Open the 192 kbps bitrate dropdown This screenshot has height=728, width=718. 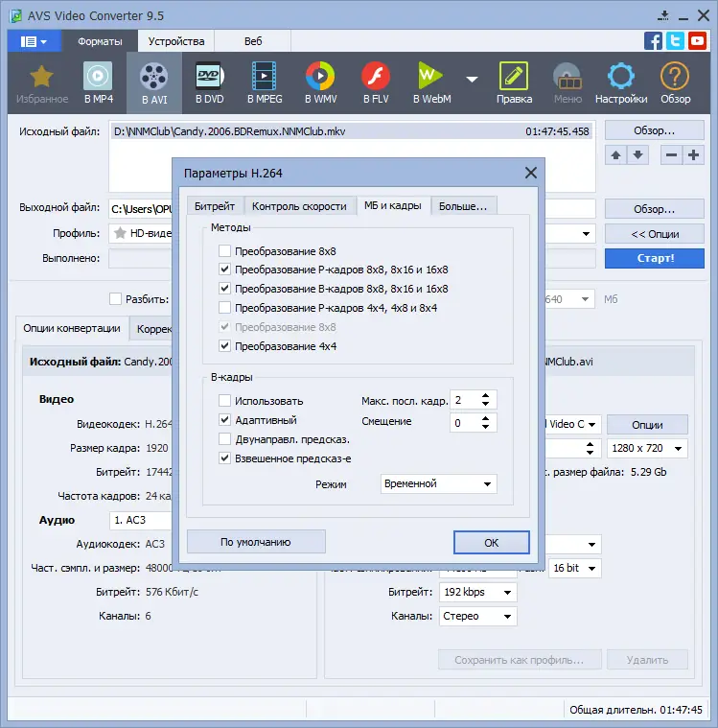[x=478, y=592]
